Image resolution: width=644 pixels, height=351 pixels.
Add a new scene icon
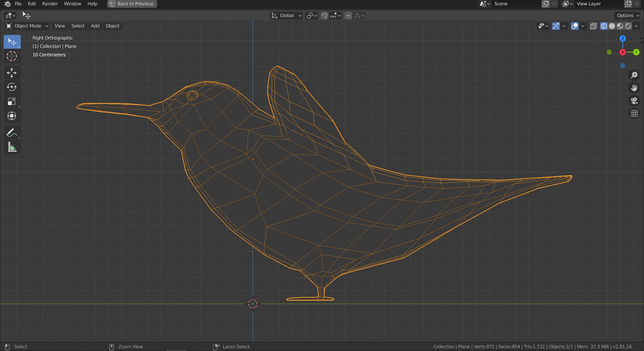(x=546, y=4)
